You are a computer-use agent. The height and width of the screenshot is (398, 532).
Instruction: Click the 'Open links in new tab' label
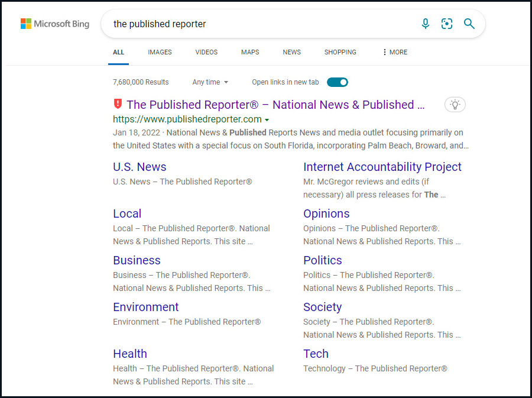(286, 82)
